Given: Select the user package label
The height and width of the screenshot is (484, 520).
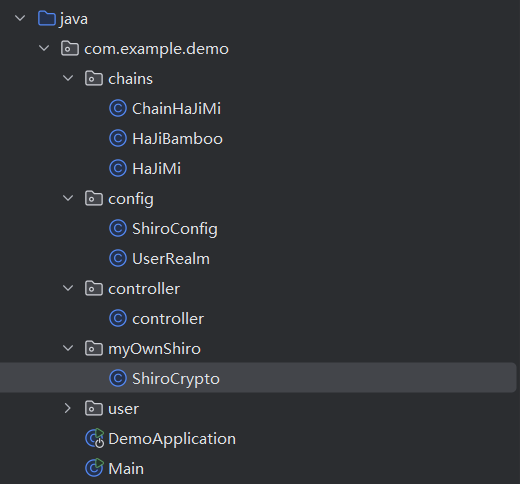Looking at the screenshot, I should (x=123, y=409).
